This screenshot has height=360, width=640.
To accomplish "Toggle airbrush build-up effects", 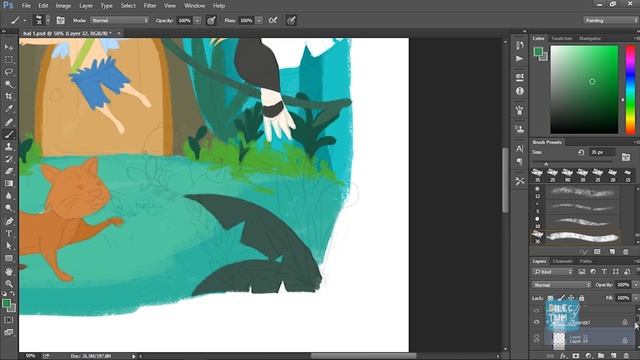I will [x=273, y=20].
